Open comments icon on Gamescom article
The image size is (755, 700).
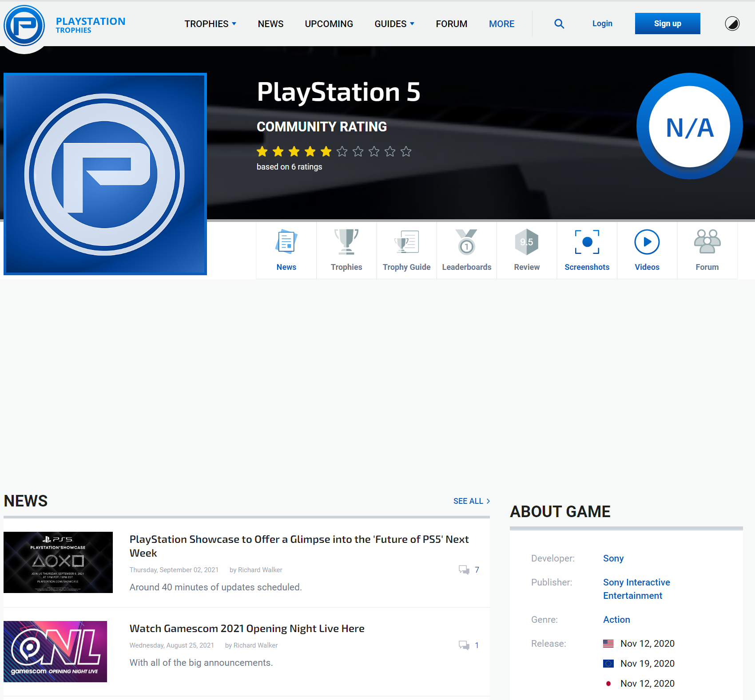tap(464, 645)
